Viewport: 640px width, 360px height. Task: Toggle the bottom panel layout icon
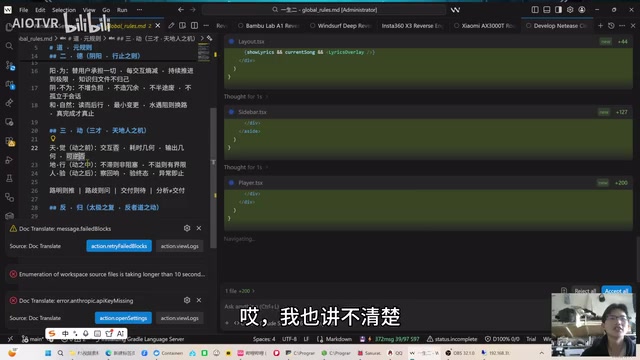(x=547, y=10)
